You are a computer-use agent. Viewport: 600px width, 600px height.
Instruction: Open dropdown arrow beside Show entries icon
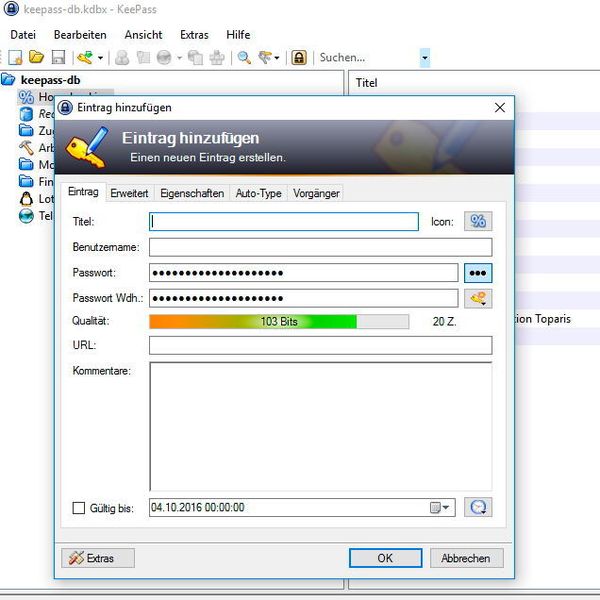pos(277,58)
